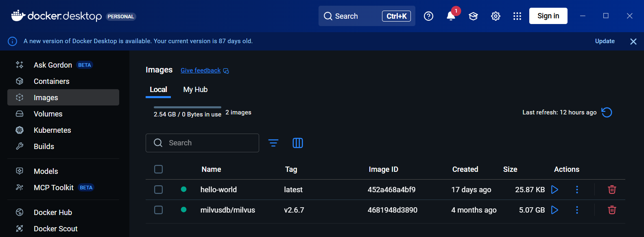
Task: Click the hello-world status dot
Action: 183,189
